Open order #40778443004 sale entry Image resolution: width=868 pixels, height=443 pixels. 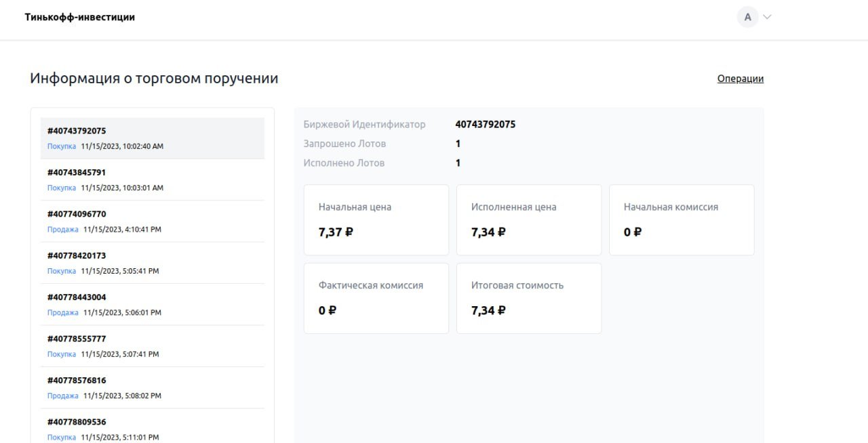(152, 305)
